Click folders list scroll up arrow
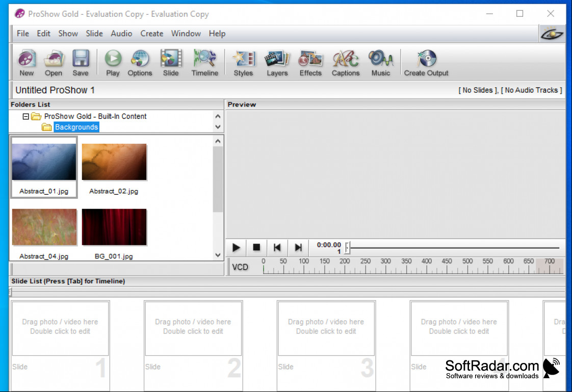The image size is (572, 392). pos(218,116)
